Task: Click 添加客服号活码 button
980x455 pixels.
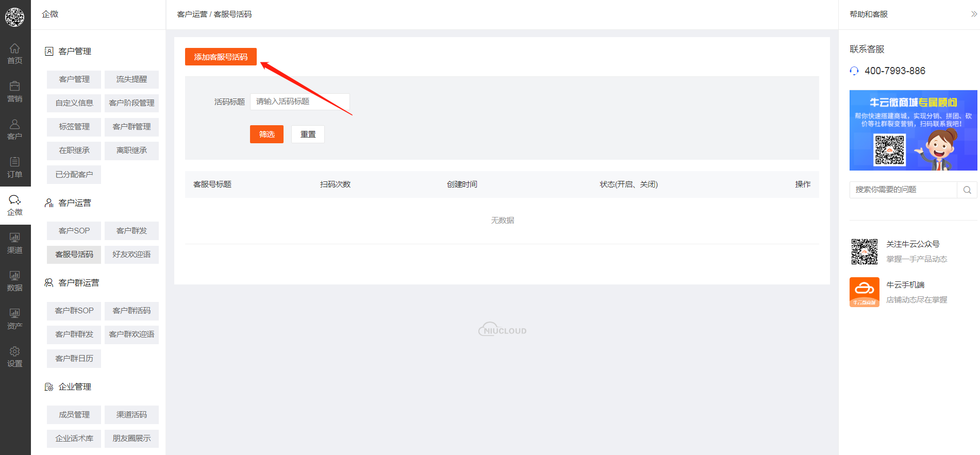Action: 221,57
